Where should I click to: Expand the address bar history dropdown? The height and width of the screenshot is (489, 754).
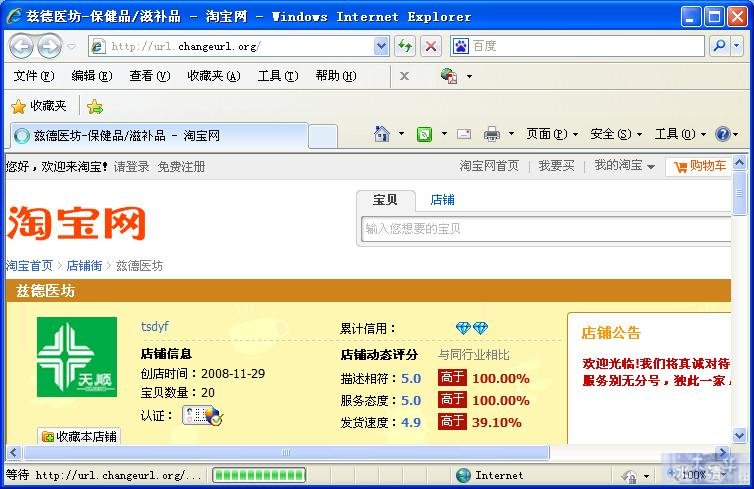point(381,47)
